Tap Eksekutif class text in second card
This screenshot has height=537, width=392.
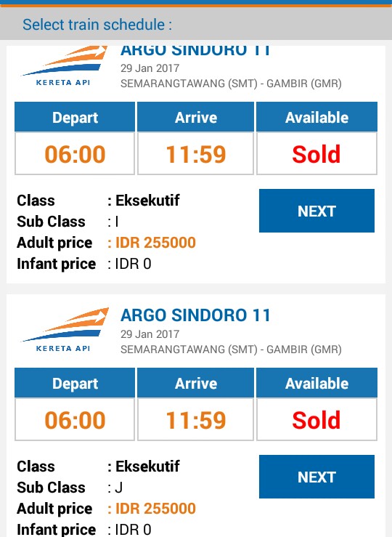click(147, 466)
